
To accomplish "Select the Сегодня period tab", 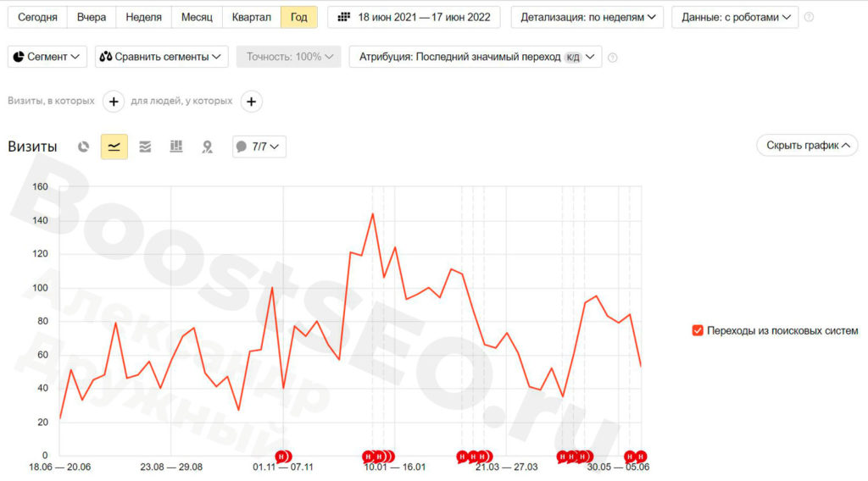I will tap(37, 17).
